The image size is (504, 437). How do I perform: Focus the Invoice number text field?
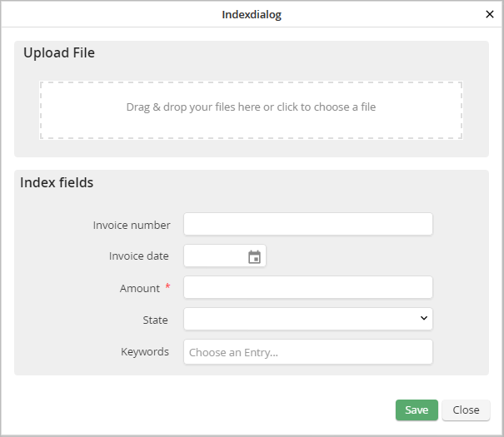308,225
